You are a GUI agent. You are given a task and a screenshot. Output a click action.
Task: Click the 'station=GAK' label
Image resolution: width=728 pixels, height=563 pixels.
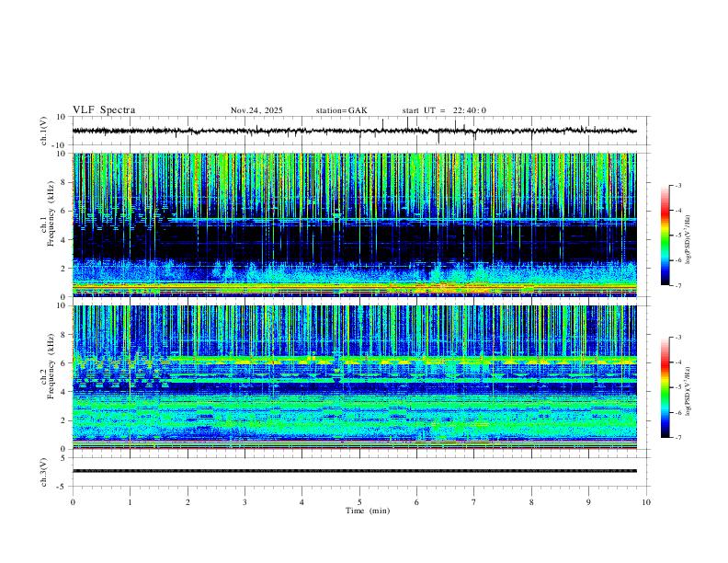click(341, 110)
